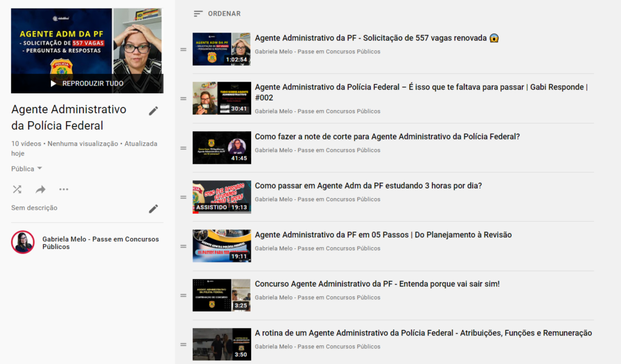This screenshot has width=621, height=364.
Task: Click drag handle for '05 Passos' video
Action: pos(183,246)
